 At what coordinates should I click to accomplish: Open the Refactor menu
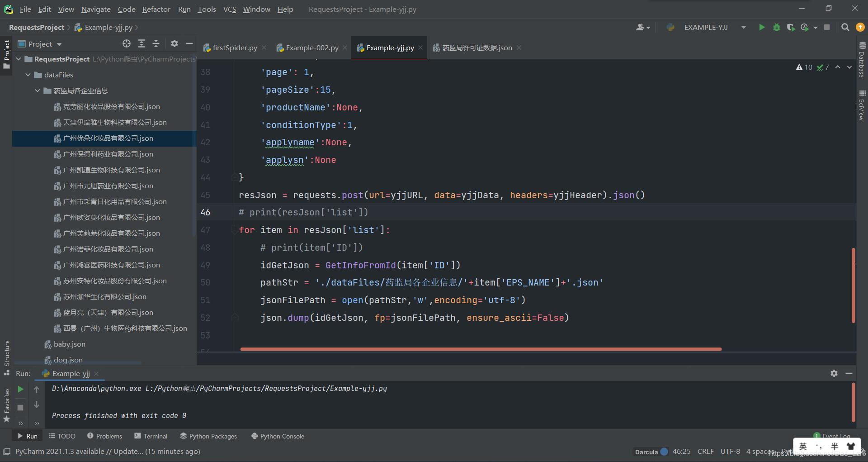(x=156, y=9)
